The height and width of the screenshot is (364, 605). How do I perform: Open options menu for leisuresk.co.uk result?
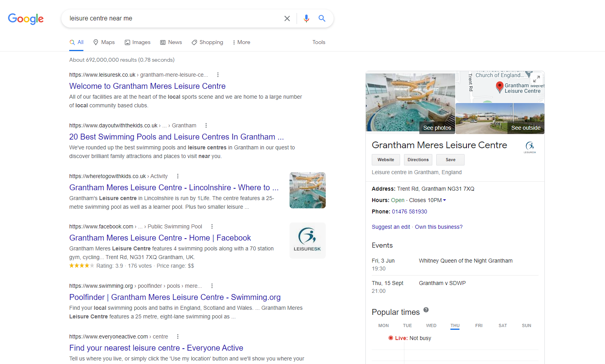click(218, 75)
